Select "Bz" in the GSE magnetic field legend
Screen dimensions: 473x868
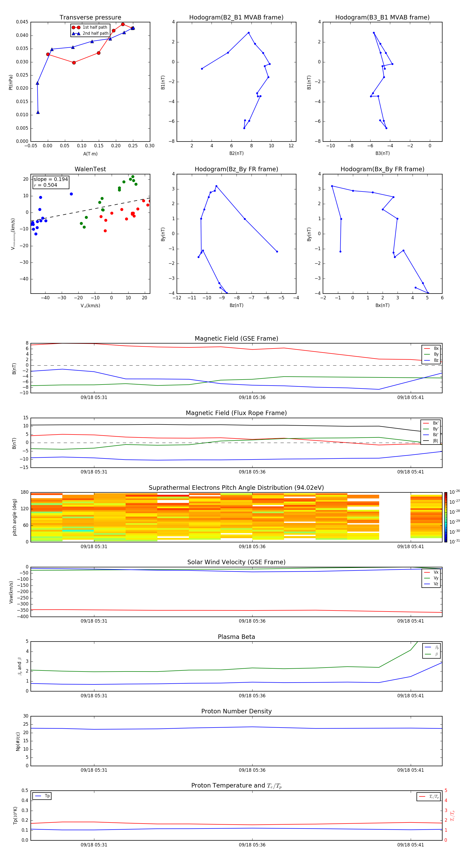[x=431, y=360]
